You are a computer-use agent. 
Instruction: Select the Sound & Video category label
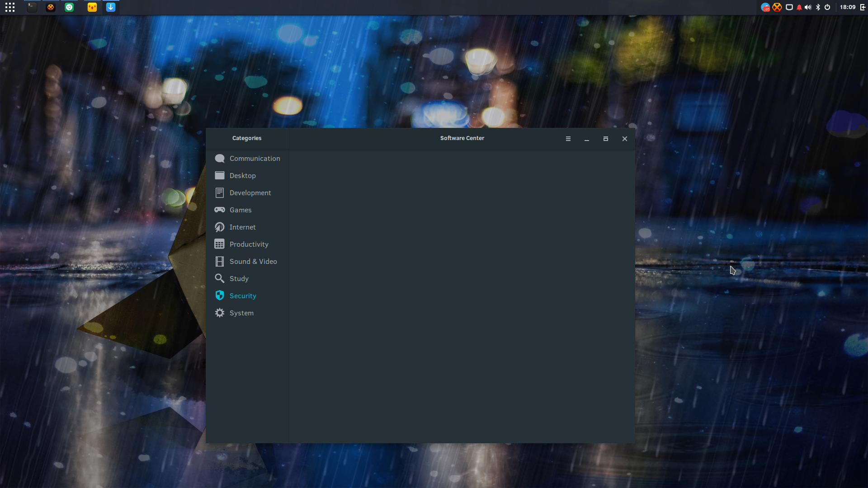point(253,262)
